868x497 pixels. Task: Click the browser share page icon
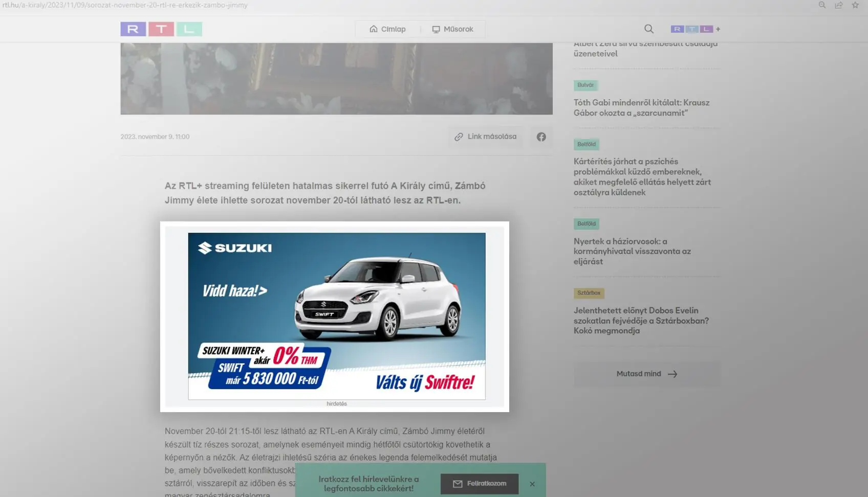(x=839, y=5)
